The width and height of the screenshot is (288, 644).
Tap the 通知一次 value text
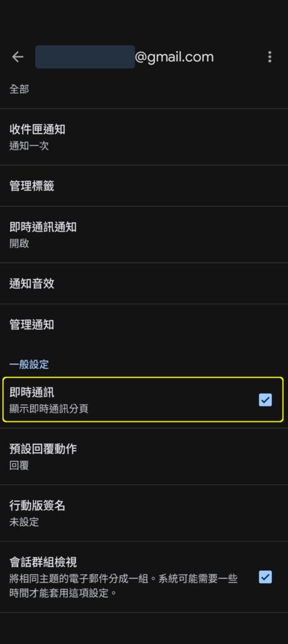pos(29,146)
